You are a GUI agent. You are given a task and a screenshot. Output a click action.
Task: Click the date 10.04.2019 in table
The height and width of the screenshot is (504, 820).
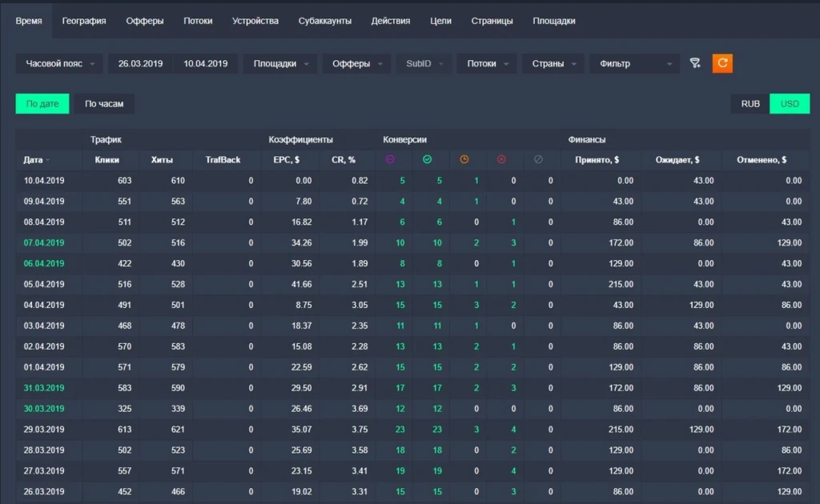(44, 181)
